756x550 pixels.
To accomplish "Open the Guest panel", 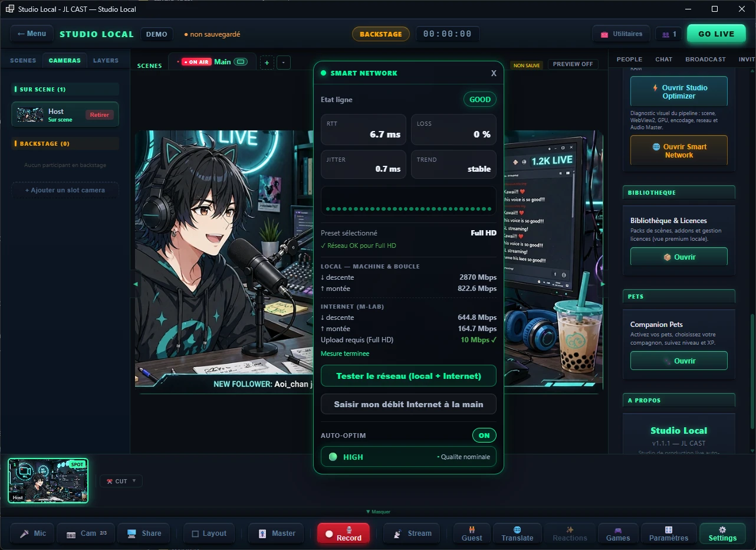I will (x=472, y=533).
